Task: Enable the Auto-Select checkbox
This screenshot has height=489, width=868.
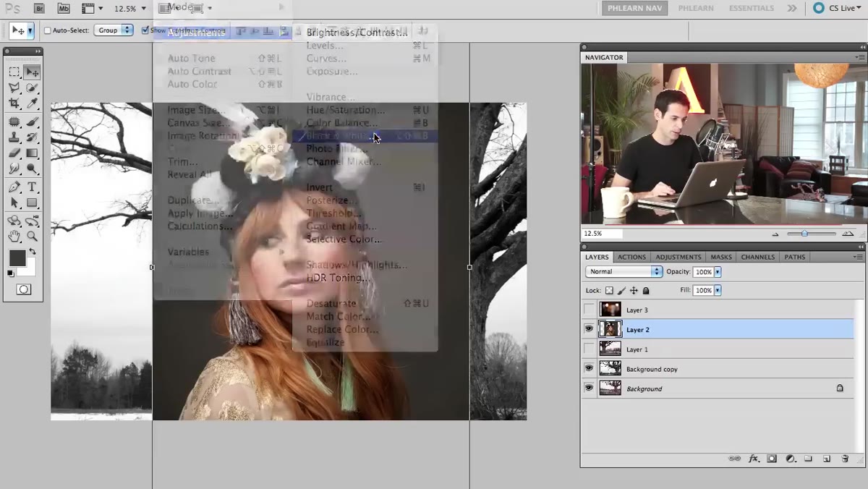Action: point(48,30)
